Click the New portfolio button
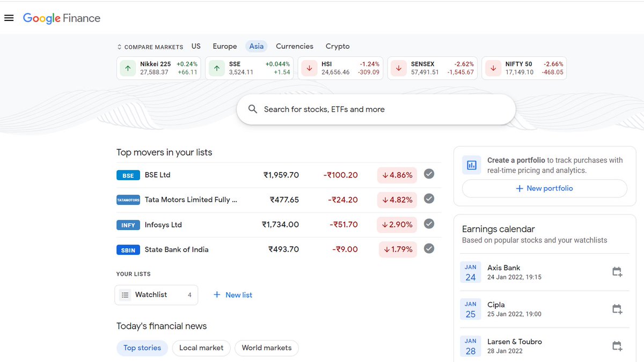 [544, 189]
